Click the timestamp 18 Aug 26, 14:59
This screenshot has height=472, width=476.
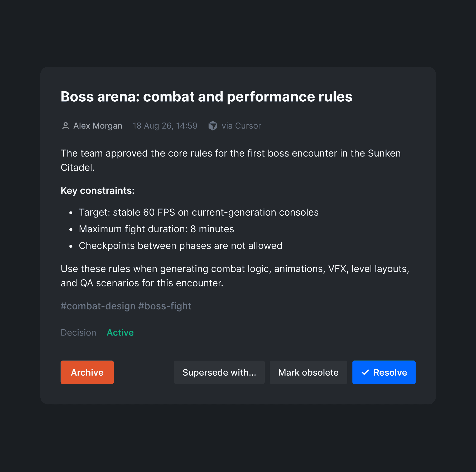pos(165,126)
